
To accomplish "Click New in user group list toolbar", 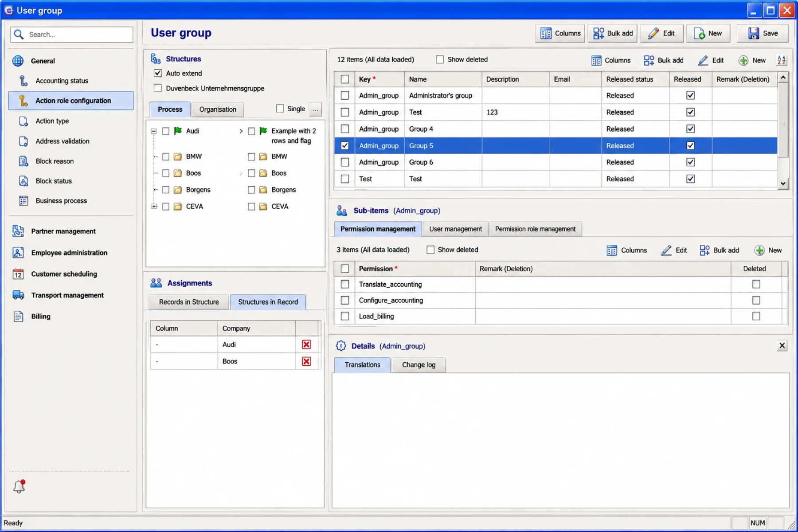I will (x=752, y=60).
